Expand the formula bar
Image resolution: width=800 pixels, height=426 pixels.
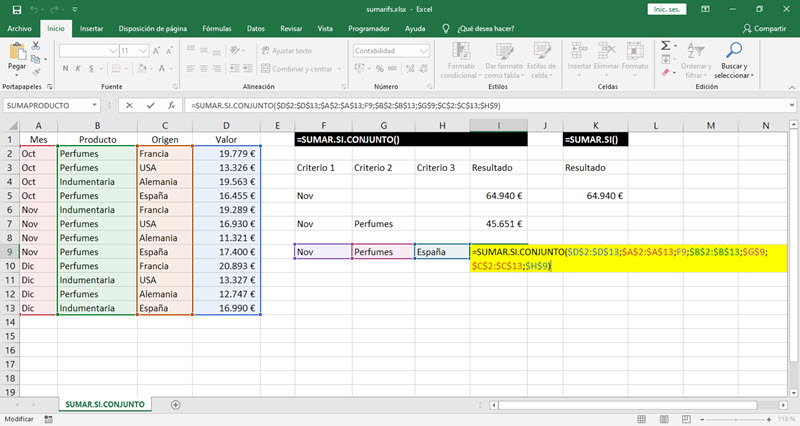(791, 105)
